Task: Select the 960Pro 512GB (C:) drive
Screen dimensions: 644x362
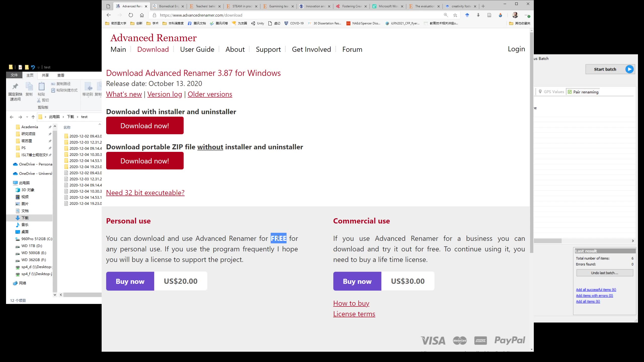Action: [37, 239]
